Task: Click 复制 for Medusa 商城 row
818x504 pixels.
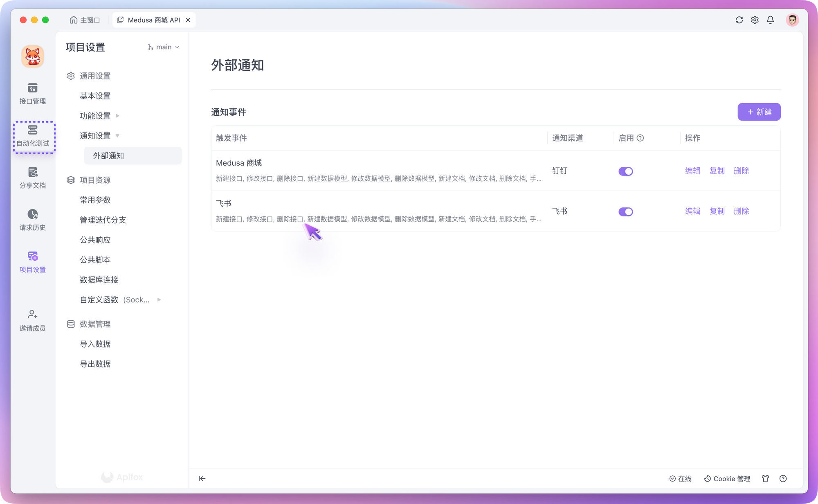Action: point(717,171)
